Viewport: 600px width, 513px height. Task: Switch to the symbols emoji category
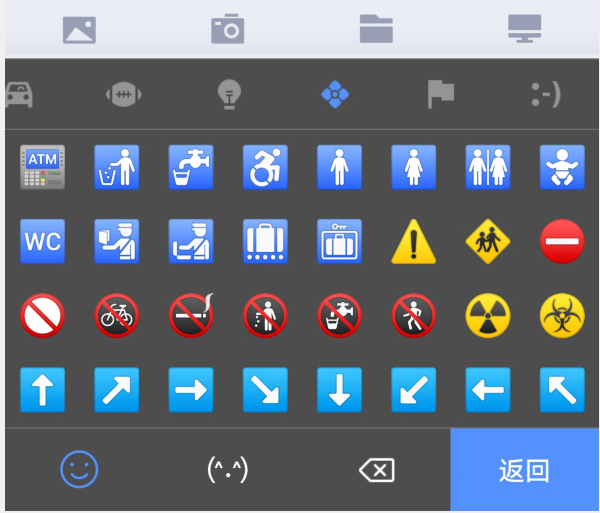click(334, 95)
